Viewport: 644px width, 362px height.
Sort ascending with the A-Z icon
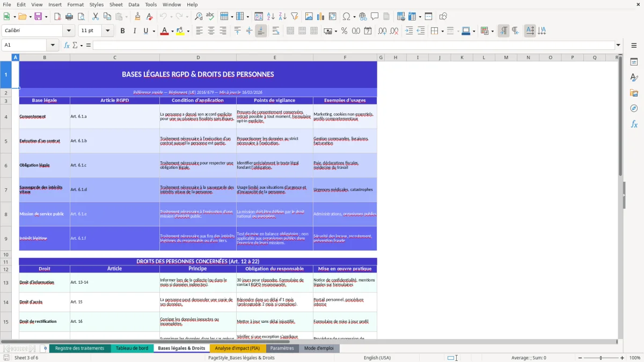pyautogui.click(x=270, y=17)
